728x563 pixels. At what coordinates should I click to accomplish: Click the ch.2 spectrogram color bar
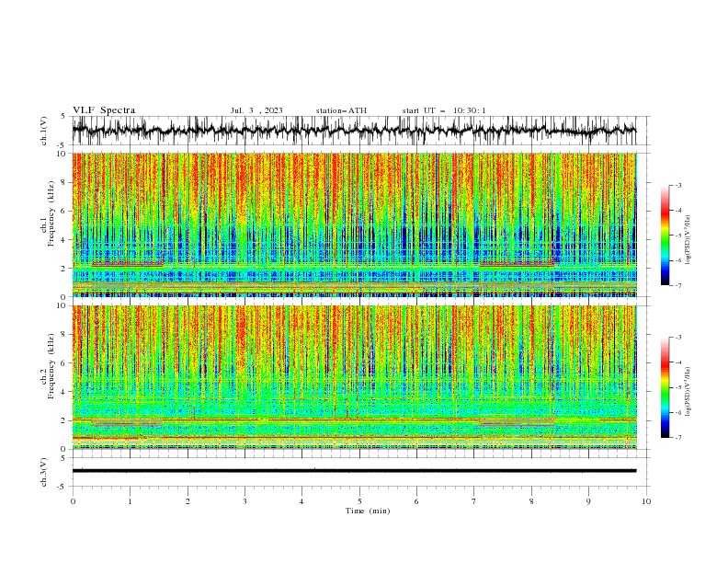click(665, 387)
